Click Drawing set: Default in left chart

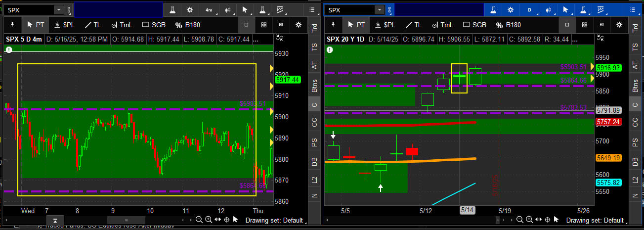click(274, 220)
